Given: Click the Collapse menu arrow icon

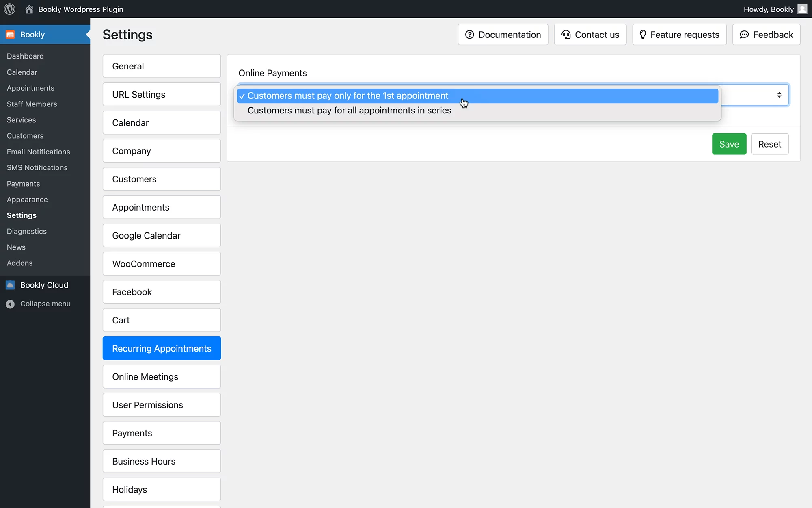Looking at the screenshot, I should tap(11, 304).
